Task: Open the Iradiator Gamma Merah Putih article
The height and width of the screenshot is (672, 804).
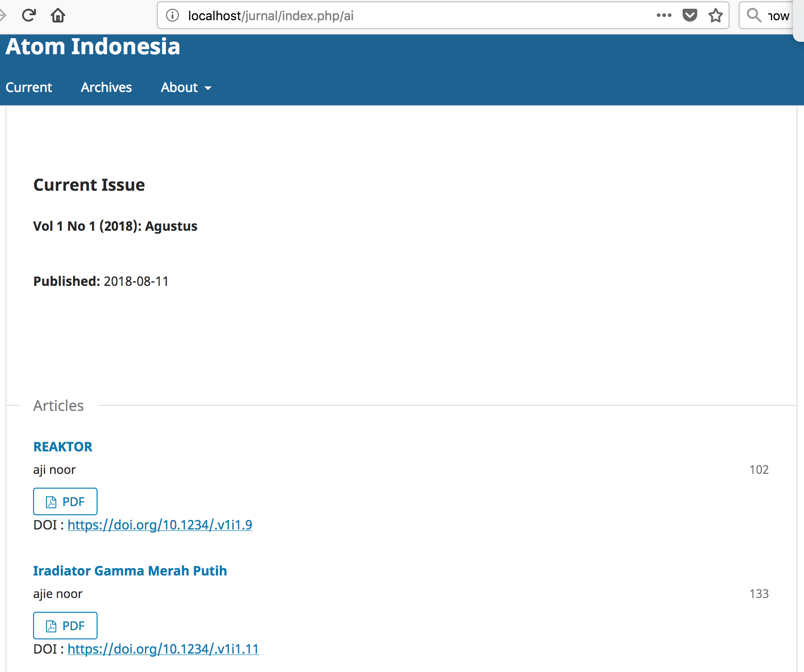Action: point(130,571)
